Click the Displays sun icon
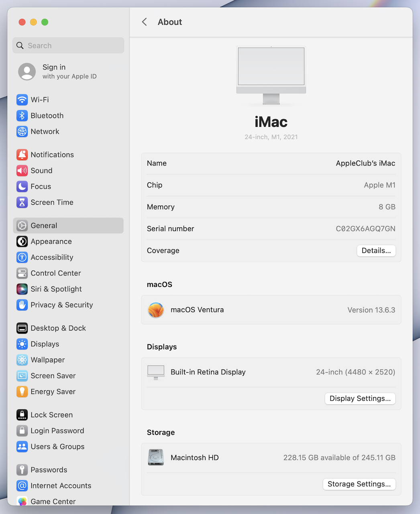This screenshot has width=420, height=514. [22, 344]
